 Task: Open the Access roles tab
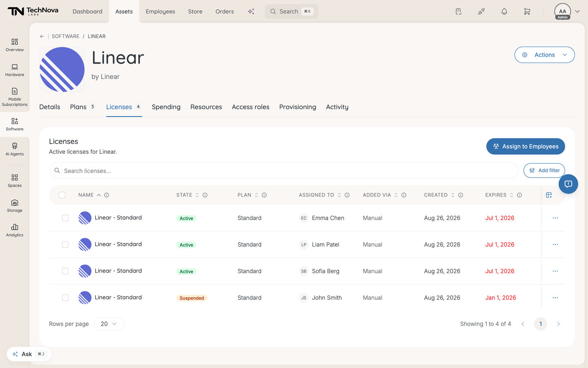pos(251,107)
